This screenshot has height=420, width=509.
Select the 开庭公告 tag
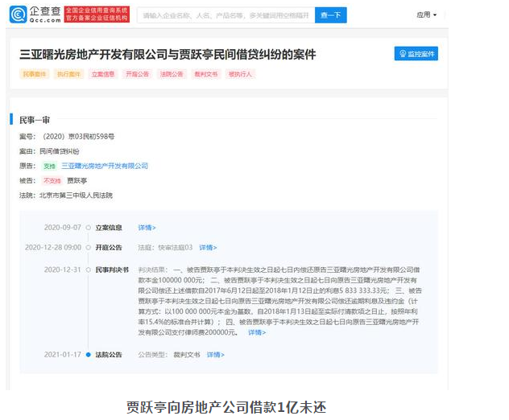(138, 74)
